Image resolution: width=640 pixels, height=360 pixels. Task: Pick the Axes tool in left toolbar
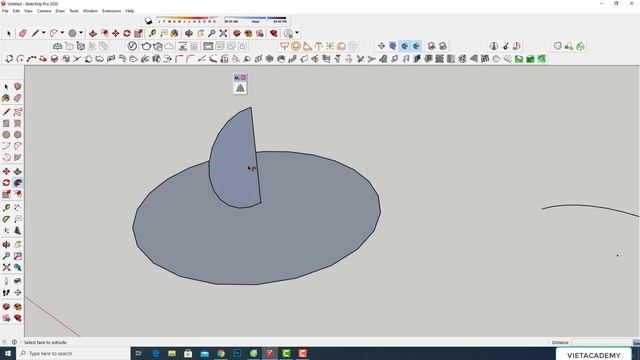(6, 231)
